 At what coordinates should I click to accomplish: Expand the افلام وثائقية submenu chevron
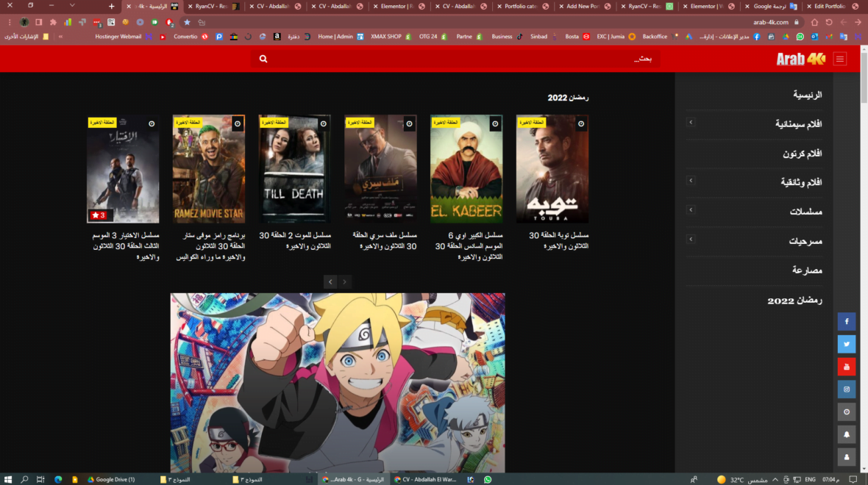click(x=690, y=180)
